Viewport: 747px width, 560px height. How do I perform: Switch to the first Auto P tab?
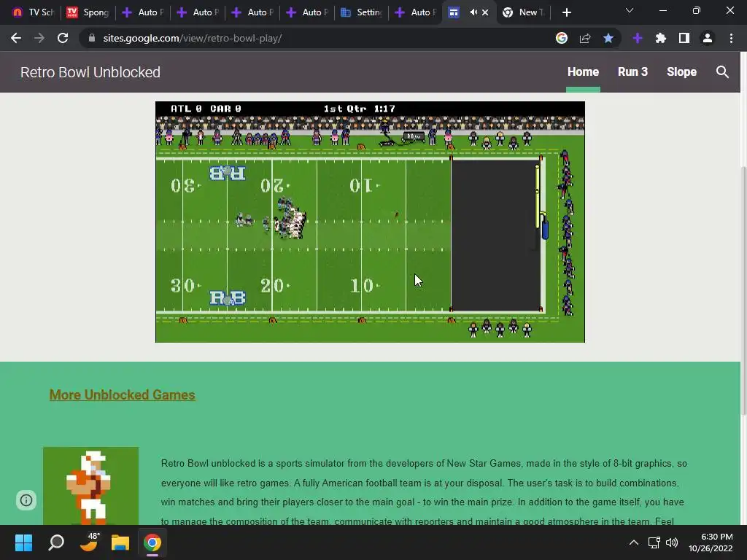(x=143, y=12)
